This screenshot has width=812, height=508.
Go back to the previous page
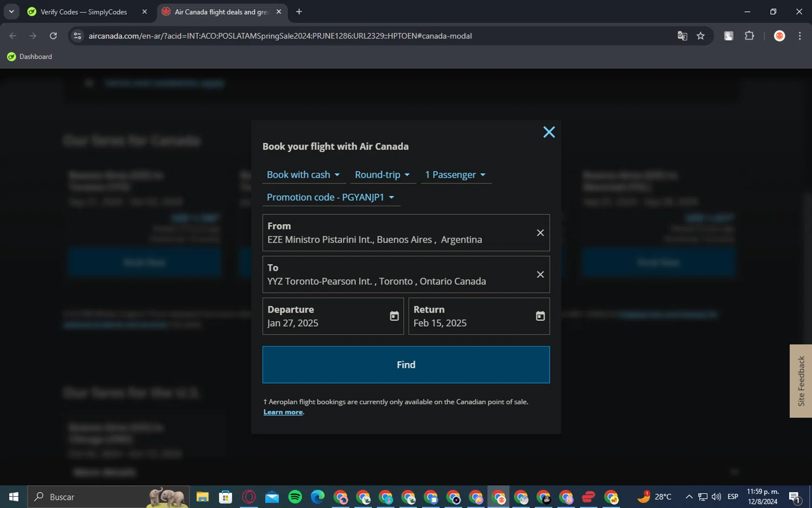pyautogui.click(x=13, y=36)
